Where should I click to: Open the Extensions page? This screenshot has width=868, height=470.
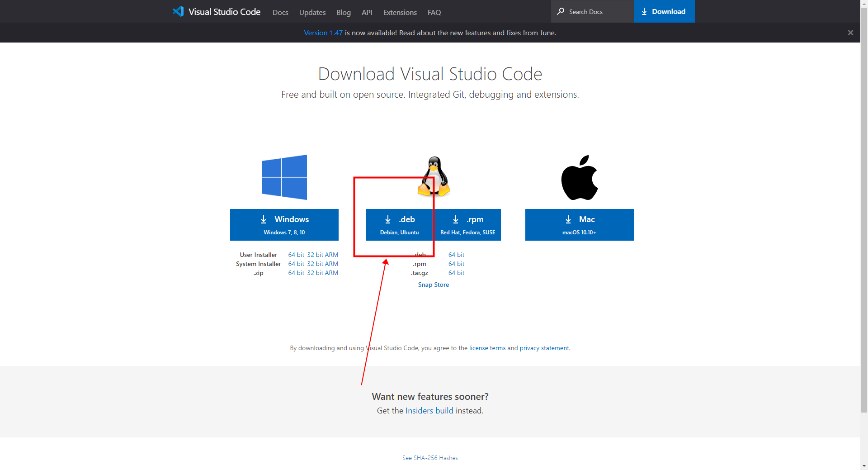coord(400,12)
